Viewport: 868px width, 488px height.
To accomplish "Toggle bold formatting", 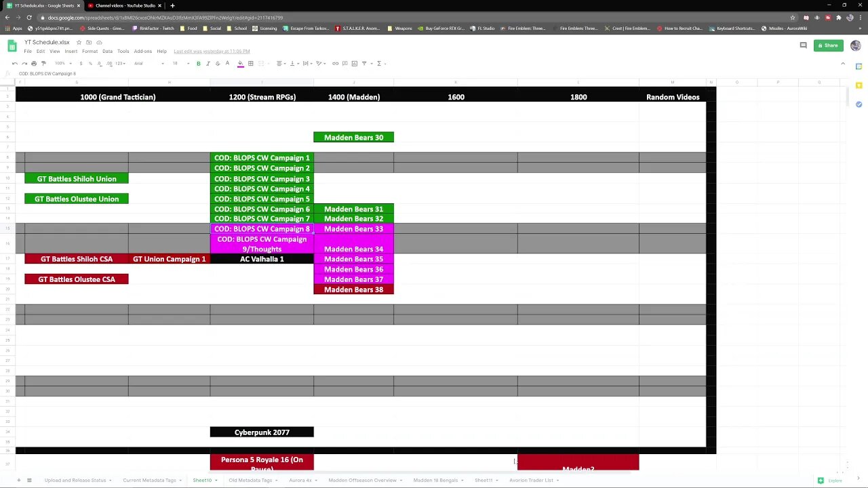I will (x=199, y=64).
